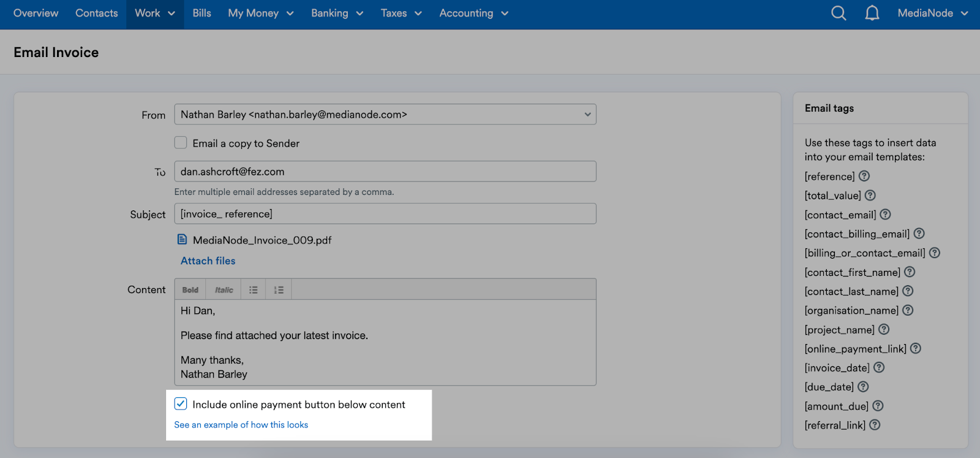Screen dimensions: 980x458
Task: Click the MediaNode_Invoice_009.pdf document icon
Action: (182, 239)
